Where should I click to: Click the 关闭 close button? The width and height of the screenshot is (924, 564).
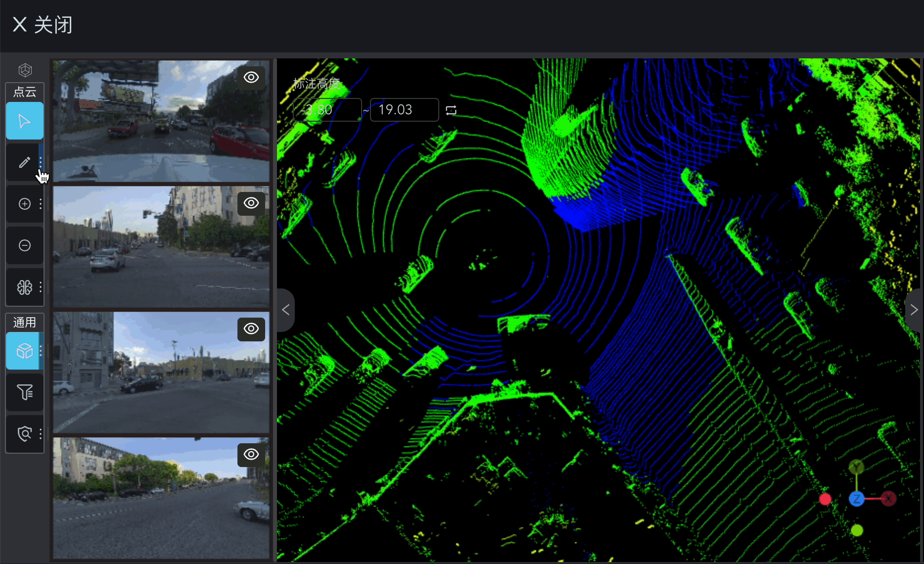point(43,25)
